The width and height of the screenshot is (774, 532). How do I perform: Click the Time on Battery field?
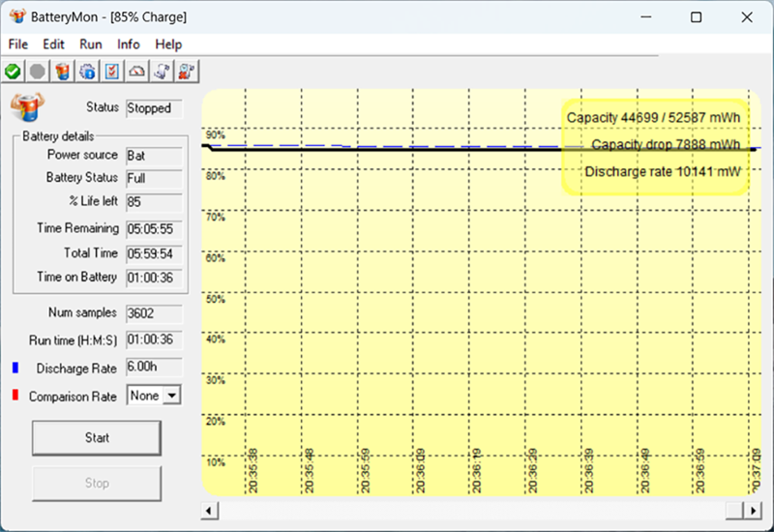click(154, 278)
